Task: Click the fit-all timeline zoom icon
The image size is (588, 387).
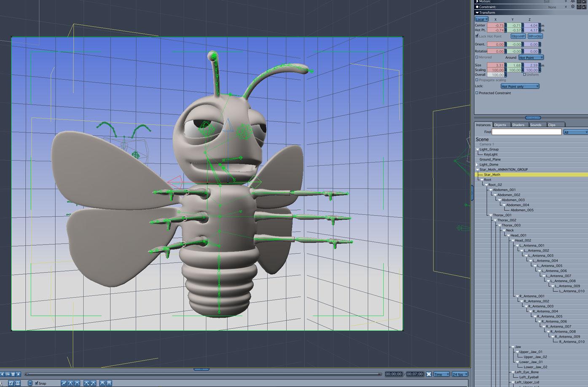Action: 11,383
